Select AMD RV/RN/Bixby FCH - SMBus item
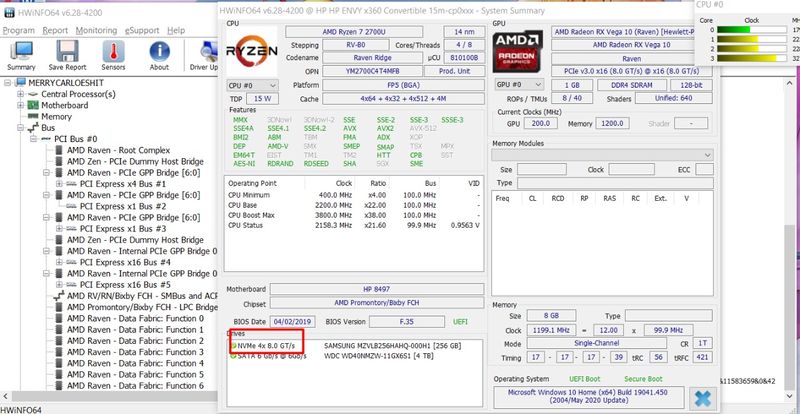Image resolution: width=800 pixels, height=414 pixels. point(142,296)
